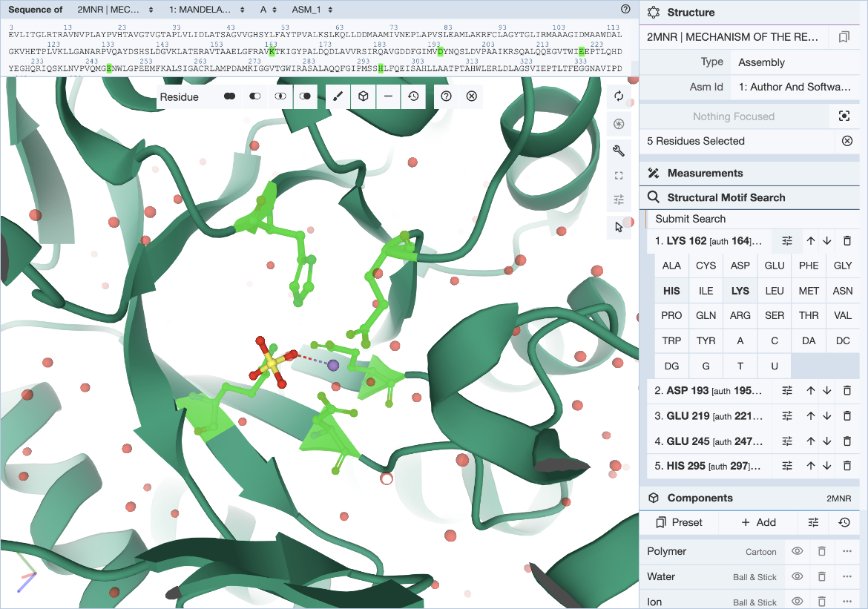Click the cube representation icon in selection toolbar
The width and height of the screenshot is (868, 609).
point(363,96)
